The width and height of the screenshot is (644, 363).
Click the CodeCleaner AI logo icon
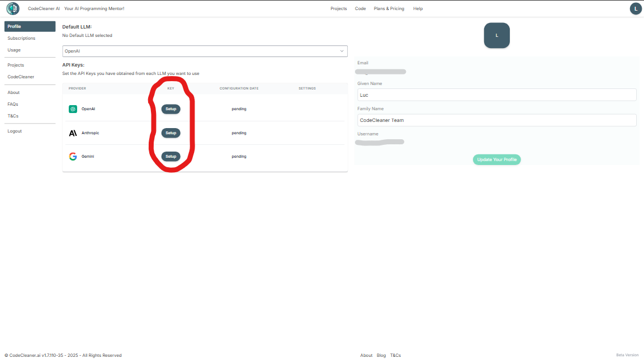click(13, 8)
